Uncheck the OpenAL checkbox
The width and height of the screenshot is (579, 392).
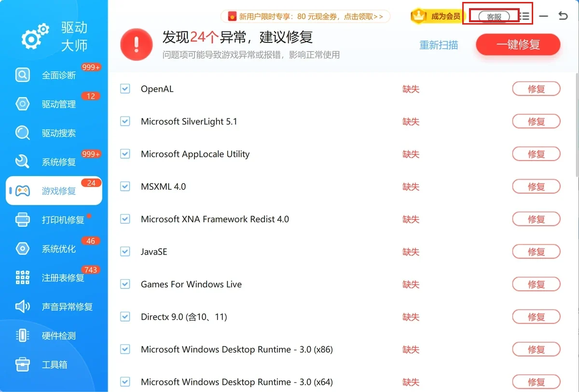click(x=125, y=89)
